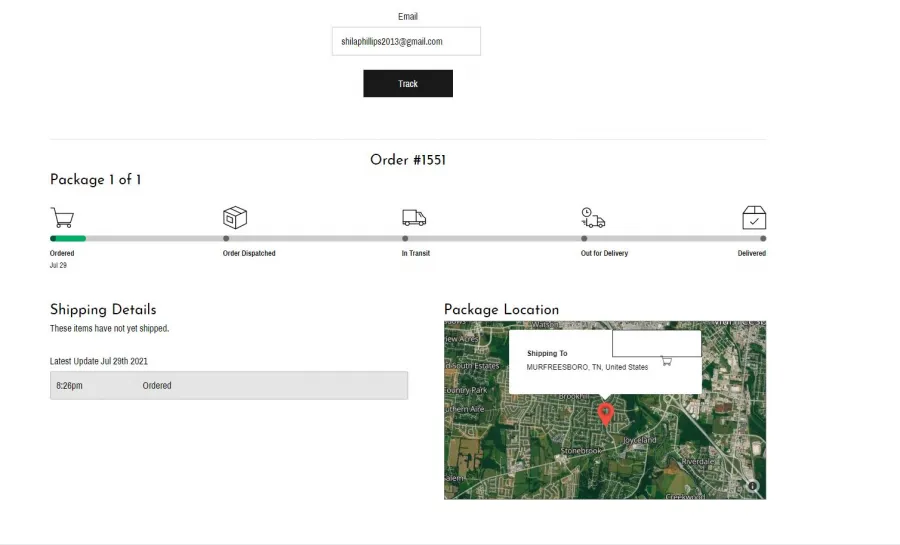Image resolution: width=900 pixels, height=545 pixels.
Task: Click the Delivered package checkmark icon
Action: 754,217
